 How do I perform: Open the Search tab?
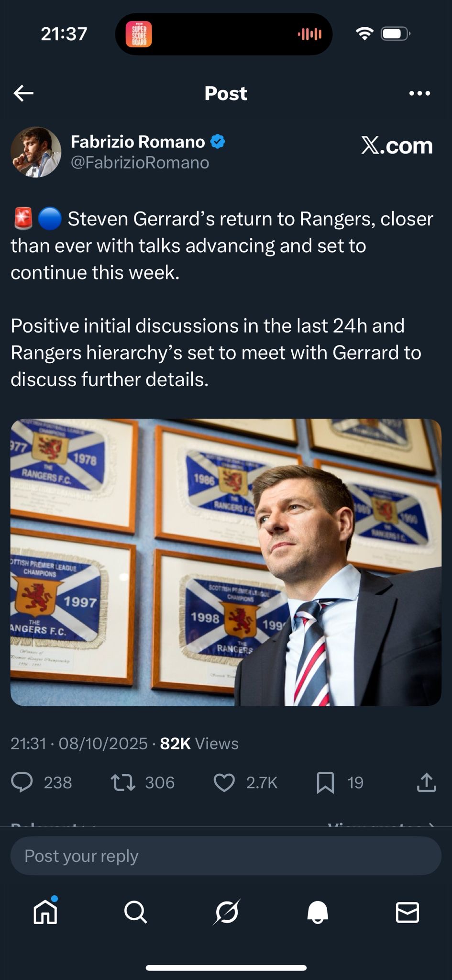point(135,913)
